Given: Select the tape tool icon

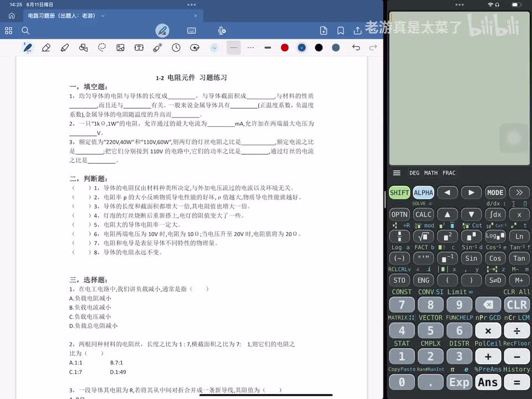Looking at the screenshot, I should tap(157, 48).
